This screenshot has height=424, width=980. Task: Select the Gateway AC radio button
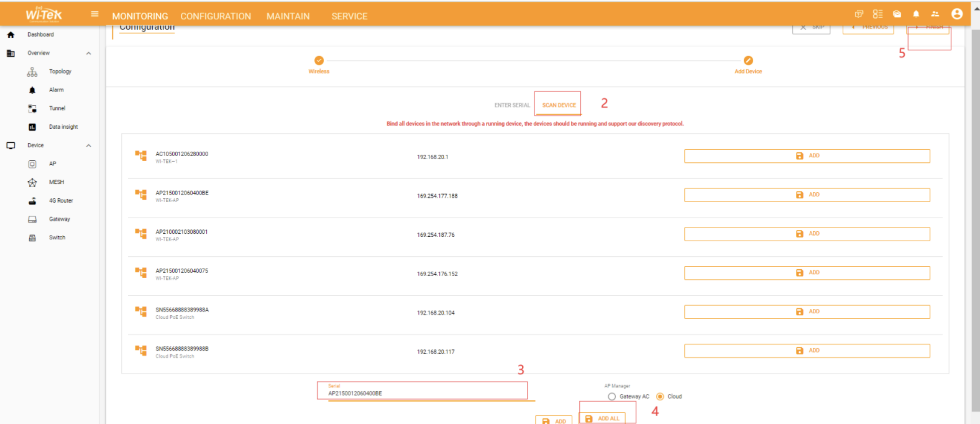(612, 396)
